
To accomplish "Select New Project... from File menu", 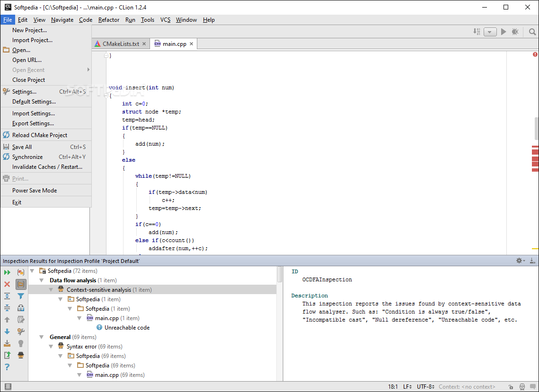I will [46, 30].
